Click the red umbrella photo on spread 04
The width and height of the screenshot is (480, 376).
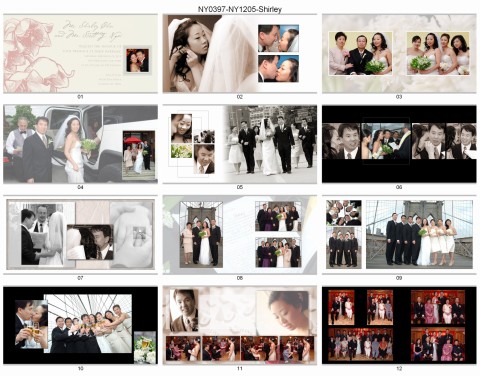click(138, 155)
